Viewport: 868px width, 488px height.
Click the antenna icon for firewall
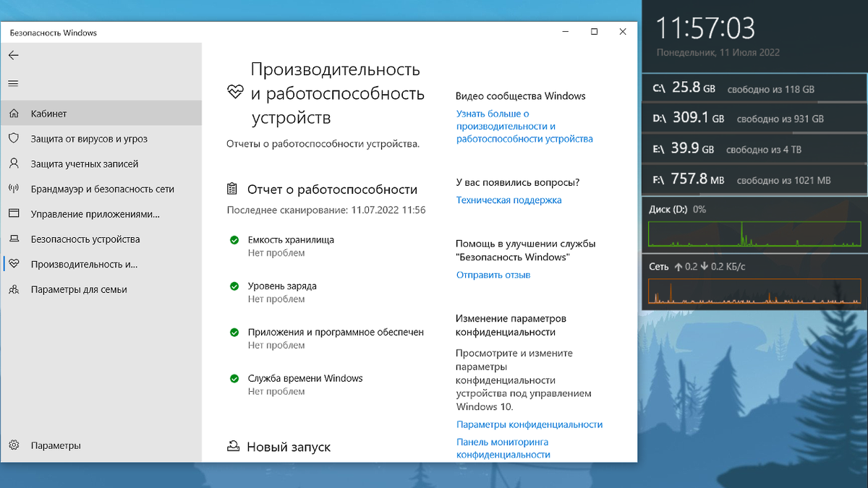coord(13,189)
